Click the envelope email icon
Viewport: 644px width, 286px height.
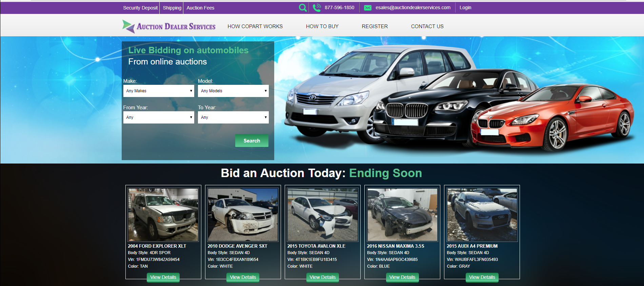point(368,8)
